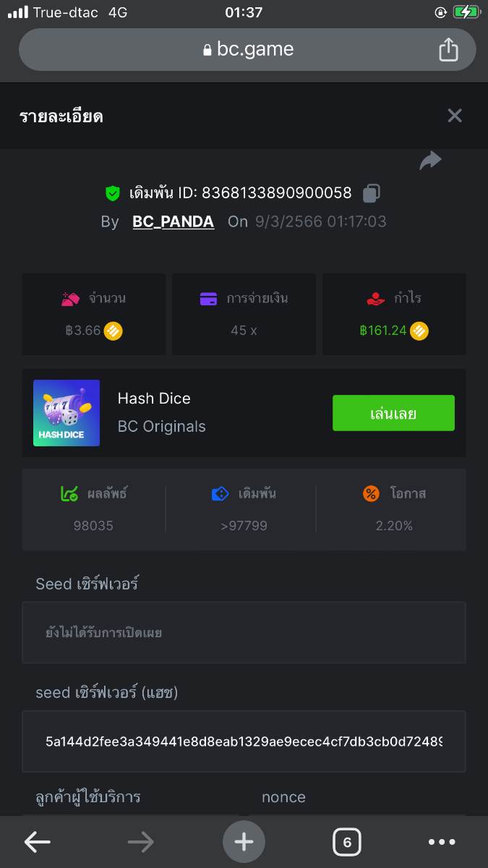This screenshot has width=488, height=868.
Task: Open the Hash Dice game thumbnail
Action: (x=67, y=413)
